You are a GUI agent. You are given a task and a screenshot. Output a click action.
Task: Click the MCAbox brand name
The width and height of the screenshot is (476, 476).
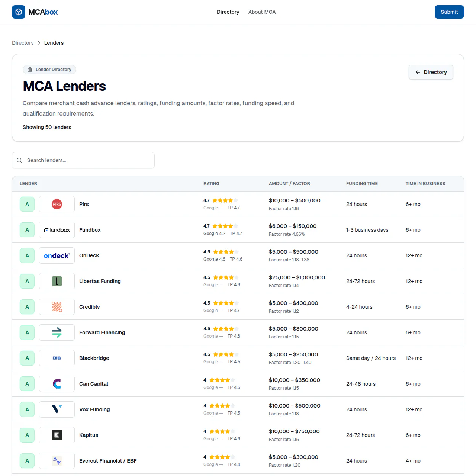pyautogui.click(x=43, y=12)
